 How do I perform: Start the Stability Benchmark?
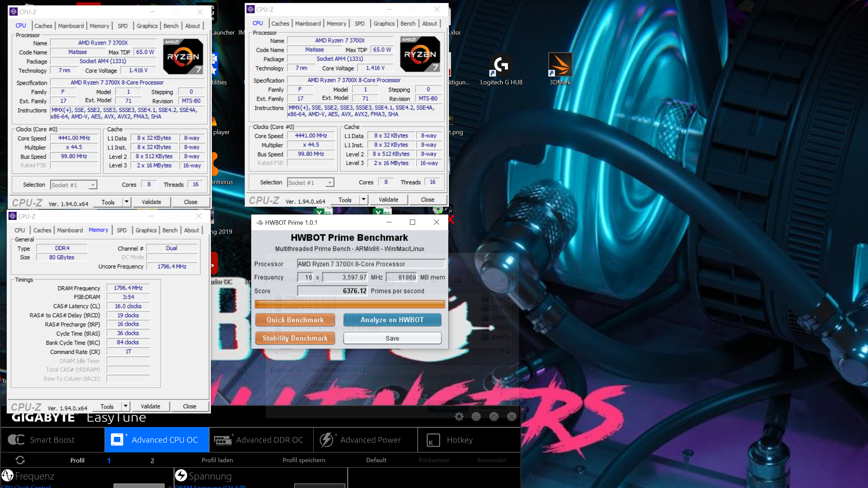point(295,338)
